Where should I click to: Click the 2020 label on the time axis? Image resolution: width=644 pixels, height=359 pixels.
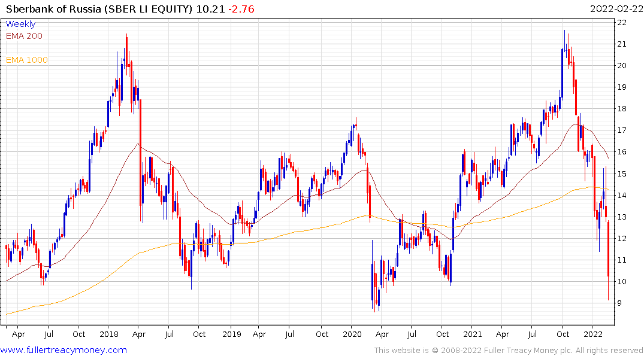click(352, 334)
